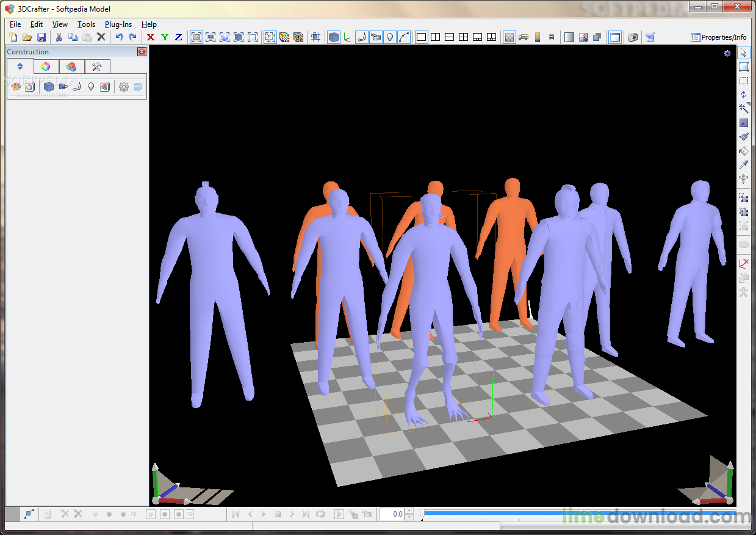Pick the rectangular marquee selection tool
The height and width of the screenshot is (535, 756).
pyautogui.click(x=743, y=81)
